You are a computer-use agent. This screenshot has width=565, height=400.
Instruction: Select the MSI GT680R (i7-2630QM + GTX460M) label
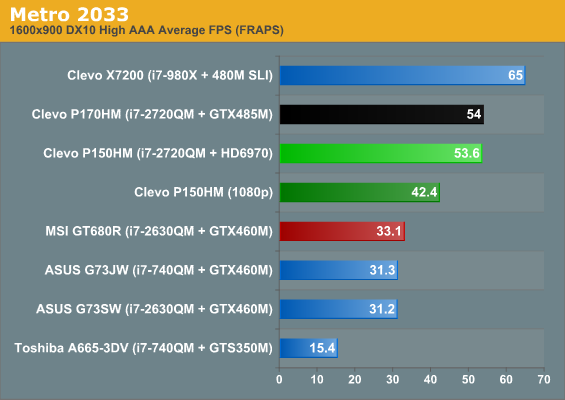[159, 231]
